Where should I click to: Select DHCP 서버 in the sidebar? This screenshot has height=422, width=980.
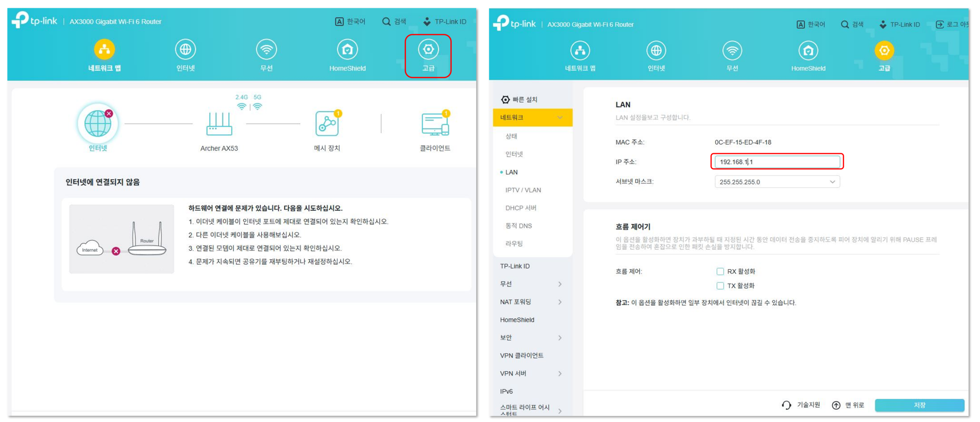coord(521,208)
